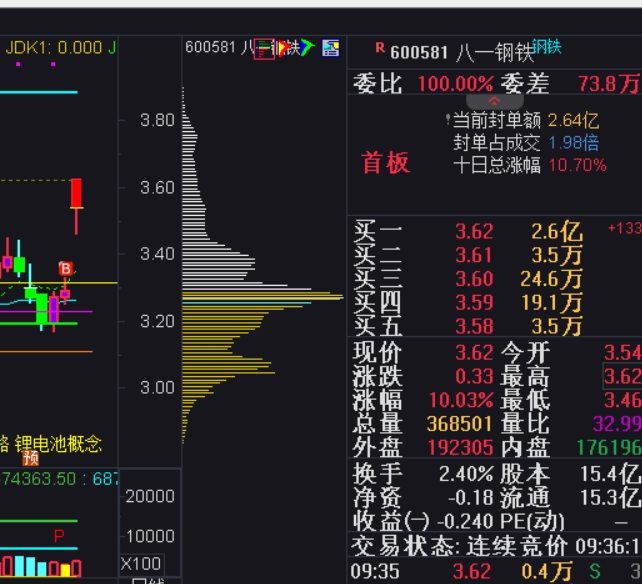
Task: Select the 买二 bid row at 3.61
Action: click(497, 255)
